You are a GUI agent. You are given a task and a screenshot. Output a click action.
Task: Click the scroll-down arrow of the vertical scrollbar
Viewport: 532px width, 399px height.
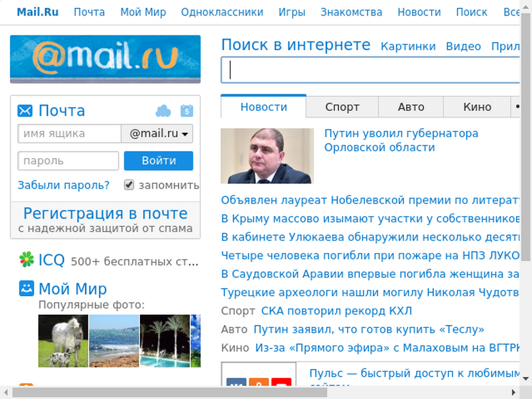[526, 379]
